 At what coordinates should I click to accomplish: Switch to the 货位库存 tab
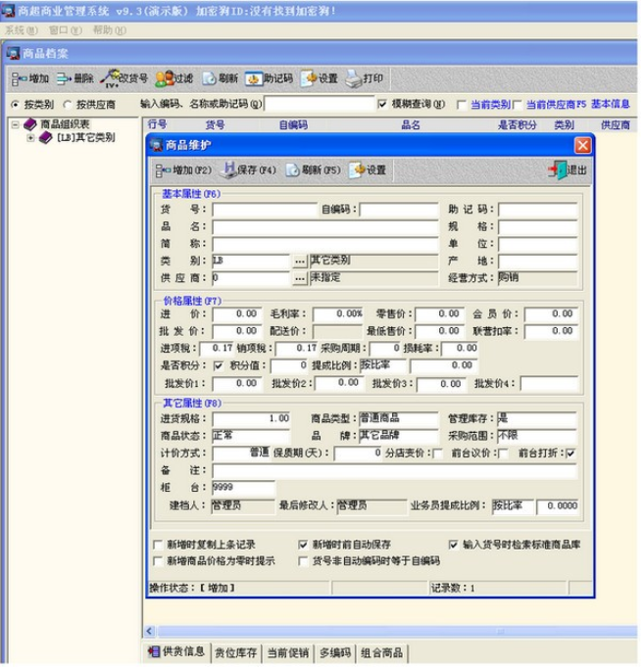[235, 653]
